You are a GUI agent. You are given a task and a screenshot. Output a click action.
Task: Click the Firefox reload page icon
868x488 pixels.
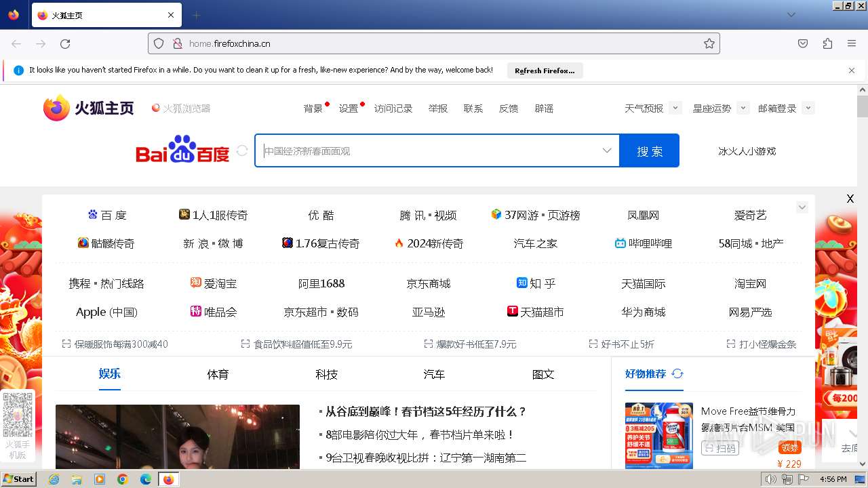tap(65, 43)
